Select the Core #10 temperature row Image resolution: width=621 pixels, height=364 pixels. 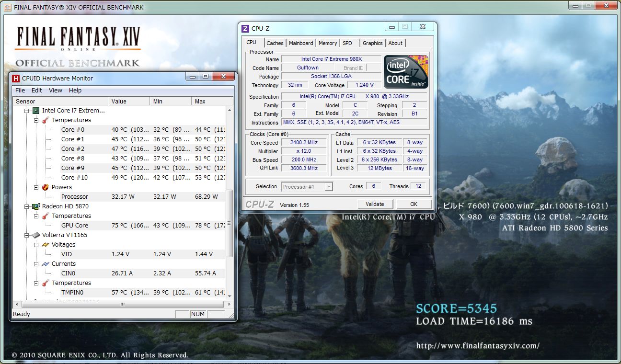119,178
